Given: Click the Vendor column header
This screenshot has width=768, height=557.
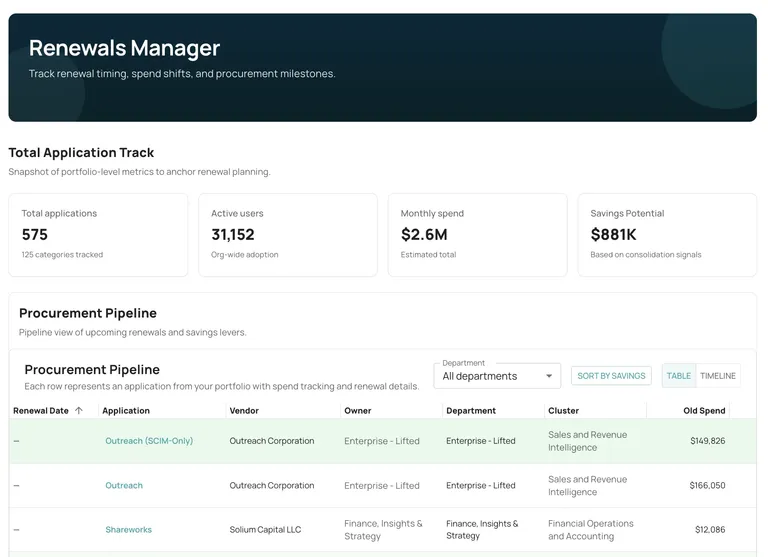Looking at the screenshot, I should (x=244, y=411).
